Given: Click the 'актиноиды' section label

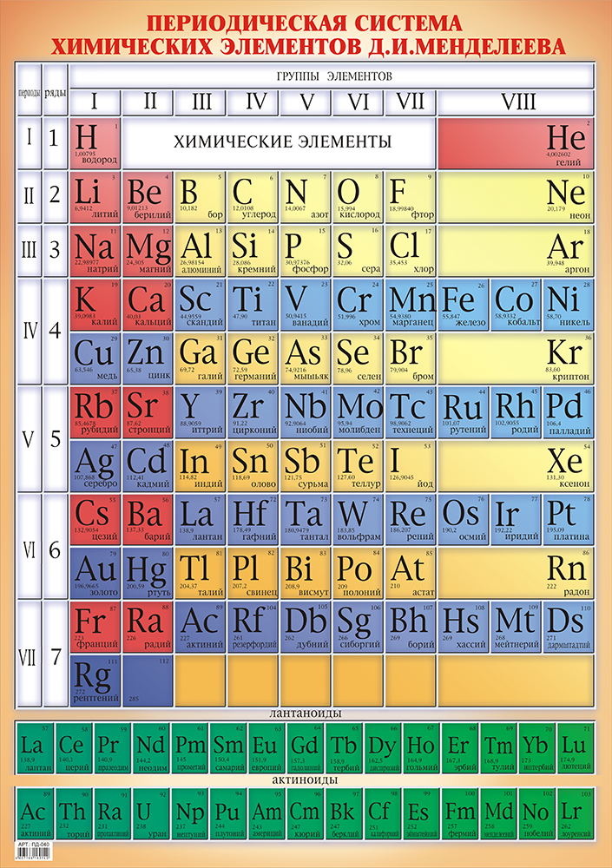Looking at the screenshot, I should click(x=306, y=779).
